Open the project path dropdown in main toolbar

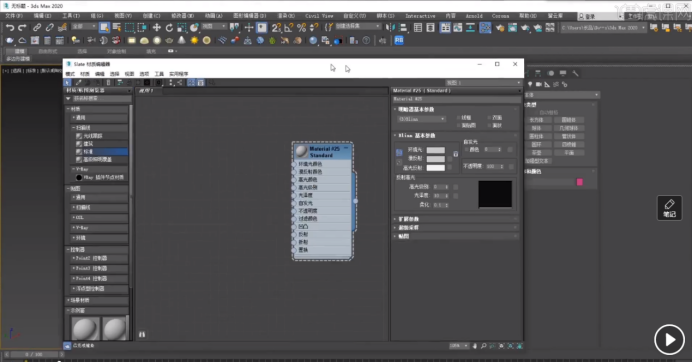point(603,28)
